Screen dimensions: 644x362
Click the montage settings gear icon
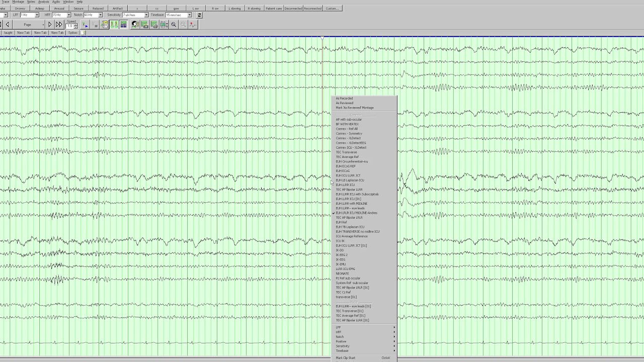tap(164, 25)
